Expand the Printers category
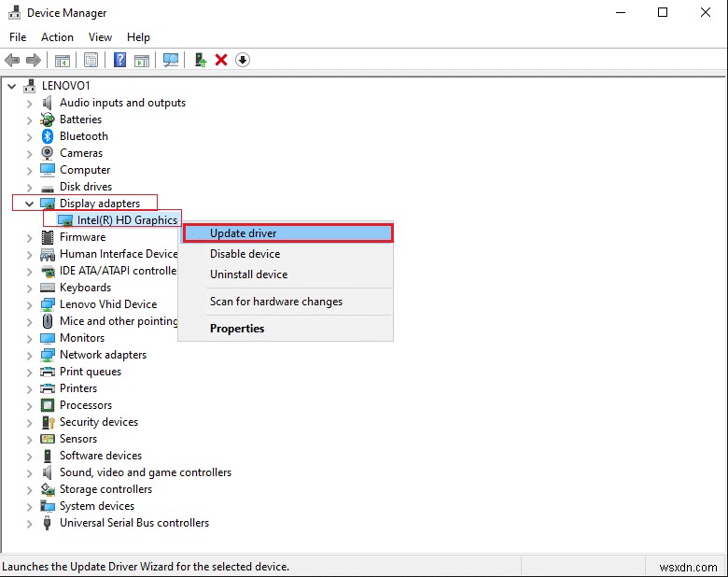The image size is (728, 577). (x=29, y=388)
